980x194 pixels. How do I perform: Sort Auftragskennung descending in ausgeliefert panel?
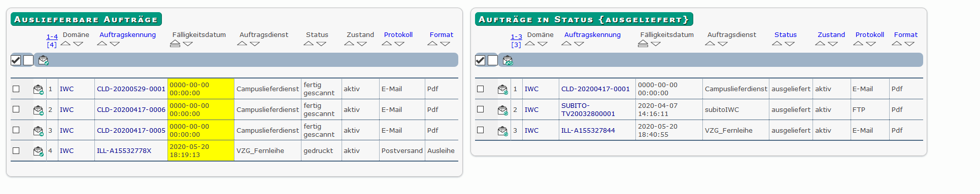pos(579,44)
